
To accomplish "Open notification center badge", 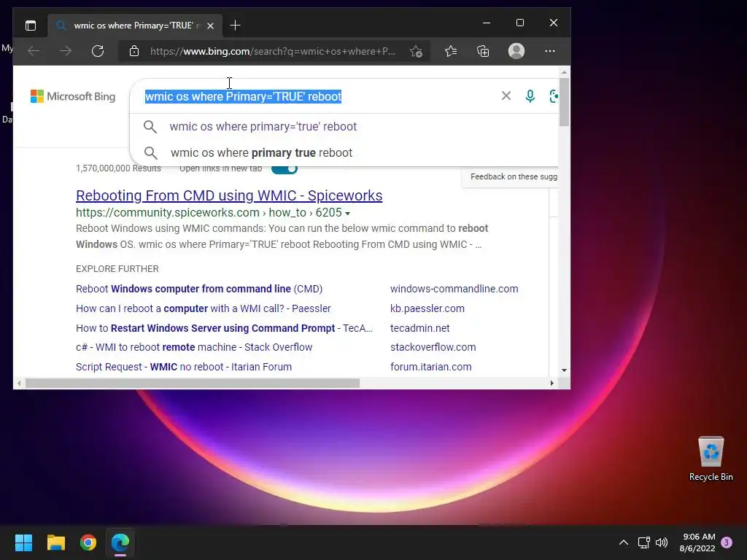I will tap(727, 542).
